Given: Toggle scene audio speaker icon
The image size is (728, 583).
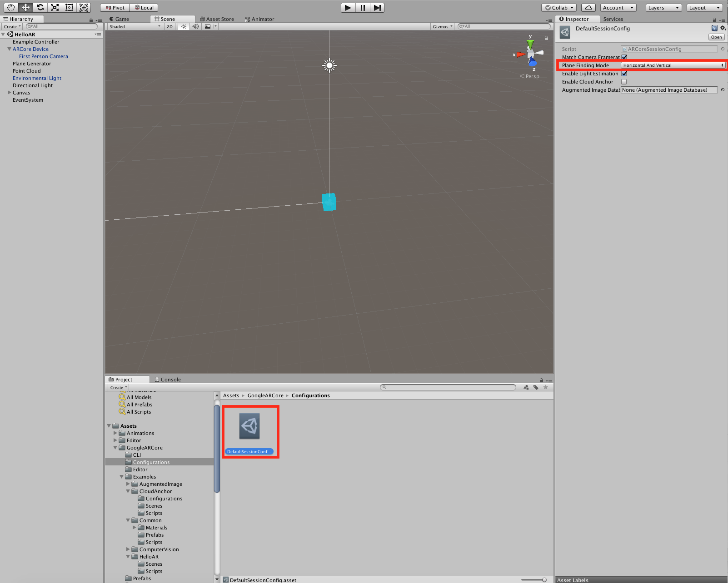Looking at the screenshot, I should coord(195,27).
